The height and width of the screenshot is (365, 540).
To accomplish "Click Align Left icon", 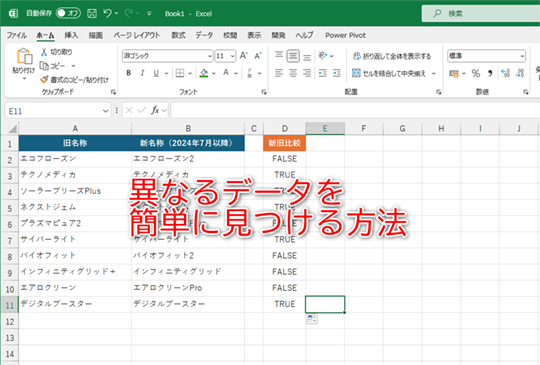I will pos(279,73).
